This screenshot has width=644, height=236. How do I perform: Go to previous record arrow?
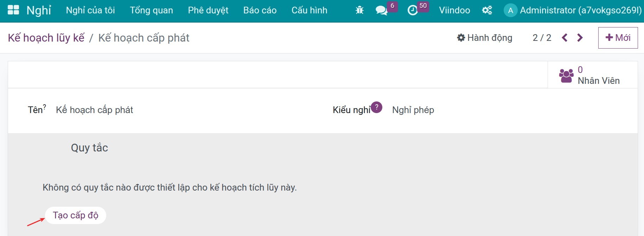(565, 38)
